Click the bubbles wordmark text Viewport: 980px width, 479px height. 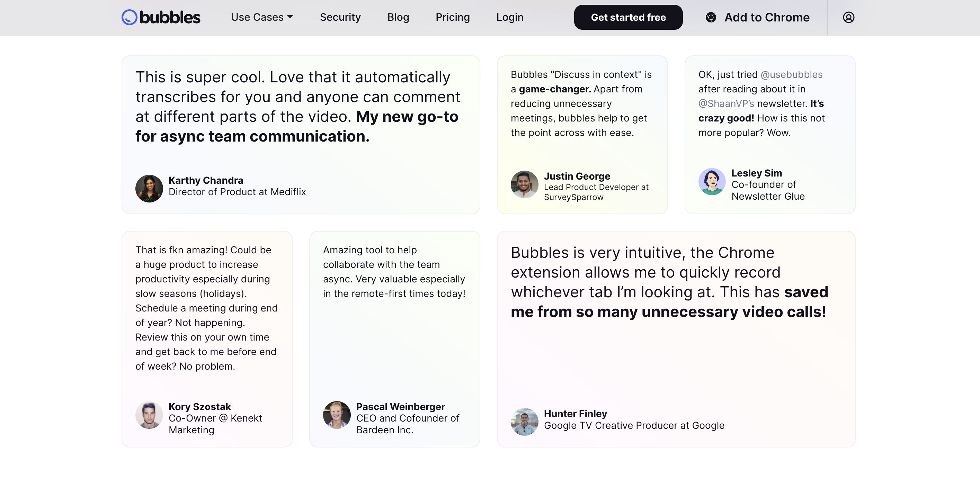pos(170,18)
